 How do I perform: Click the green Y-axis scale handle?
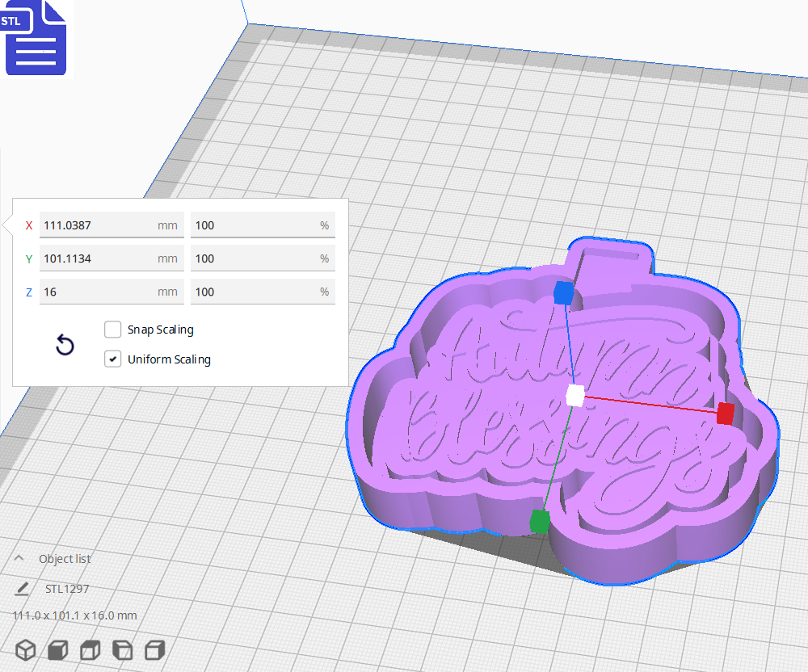click(x=540, y=521)
